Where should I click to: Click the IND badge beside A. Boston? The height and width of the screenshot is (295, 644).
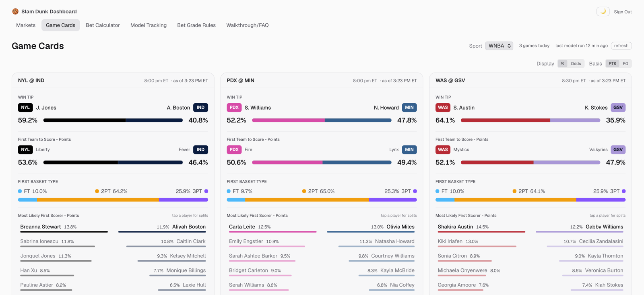(x=200, y=108)
